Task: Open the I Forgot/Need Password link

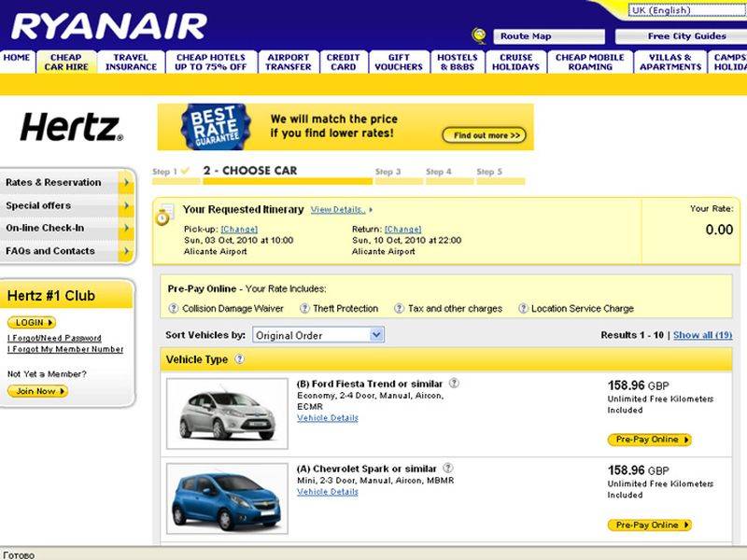Action: (54, 338)
